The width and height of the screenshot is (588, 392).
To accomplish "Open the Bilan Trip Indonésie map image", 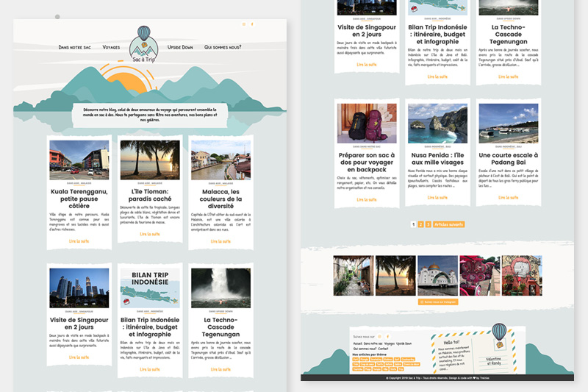I will tap(150, 288).
